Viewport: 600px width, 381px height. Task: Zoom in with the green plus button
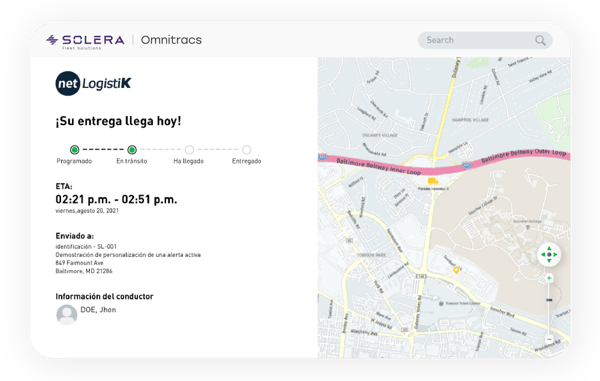tap(549, 278)
